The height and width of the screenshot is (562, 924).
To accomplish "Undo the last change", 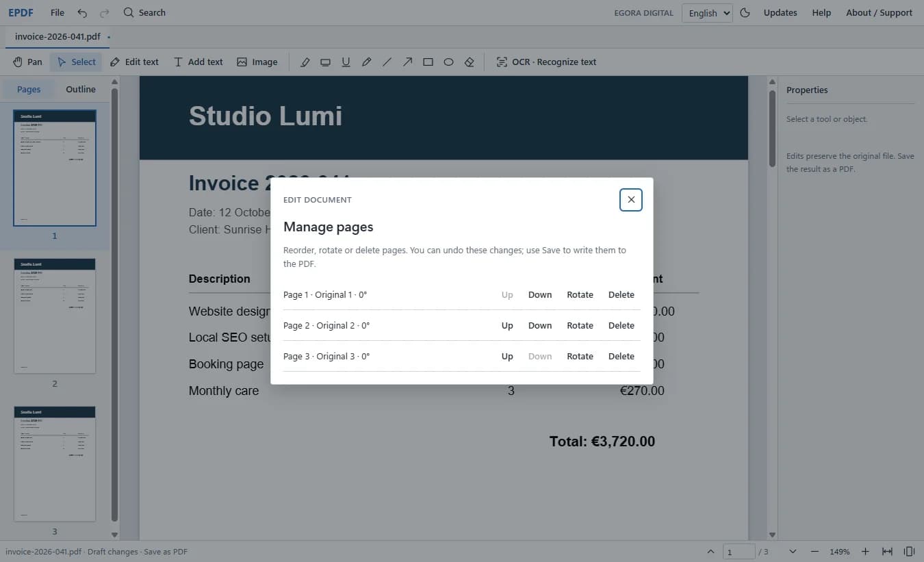I will pos(82,13).
